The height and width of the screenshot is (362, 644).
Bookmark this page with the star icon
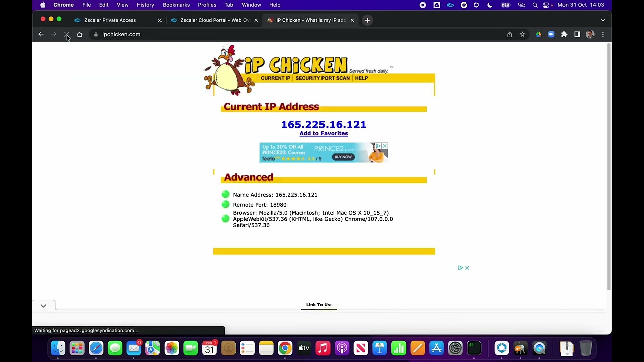tap(522, 34)
